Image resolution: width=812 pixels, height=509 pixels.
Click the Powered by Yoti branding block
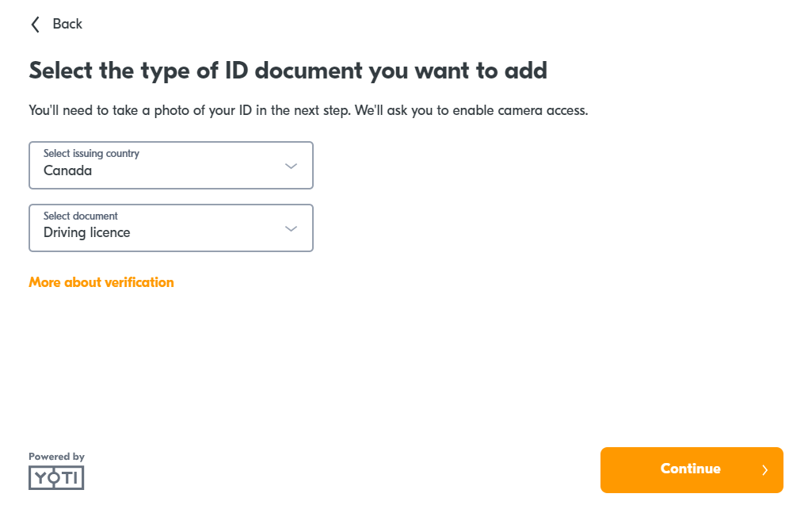tap(56, 471)
